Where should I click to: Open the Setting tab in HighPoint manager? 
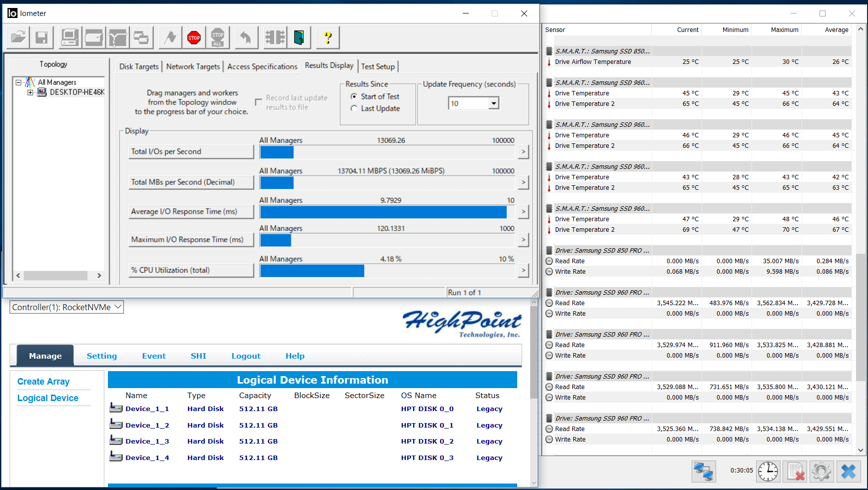(x=101, y=356)
